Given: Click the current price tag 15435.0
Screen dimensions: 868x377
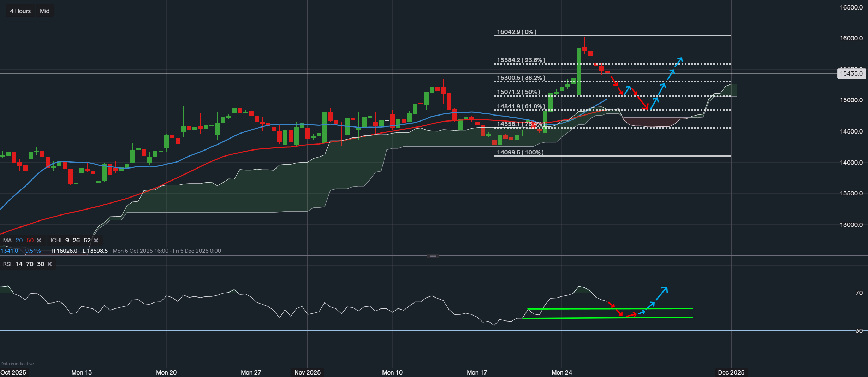Looking at the screenshot, I should pyautogui.click(x=851, y=73).
